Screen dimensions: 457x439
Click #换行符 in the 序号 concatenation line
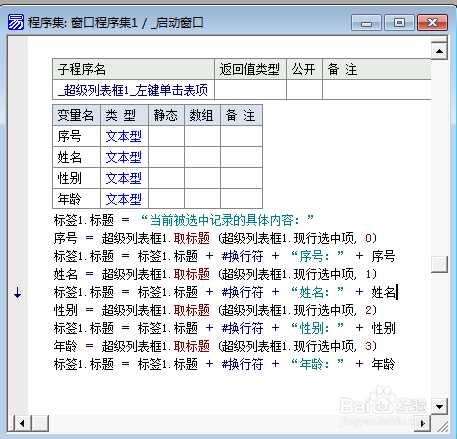click(x=242, y=256)
